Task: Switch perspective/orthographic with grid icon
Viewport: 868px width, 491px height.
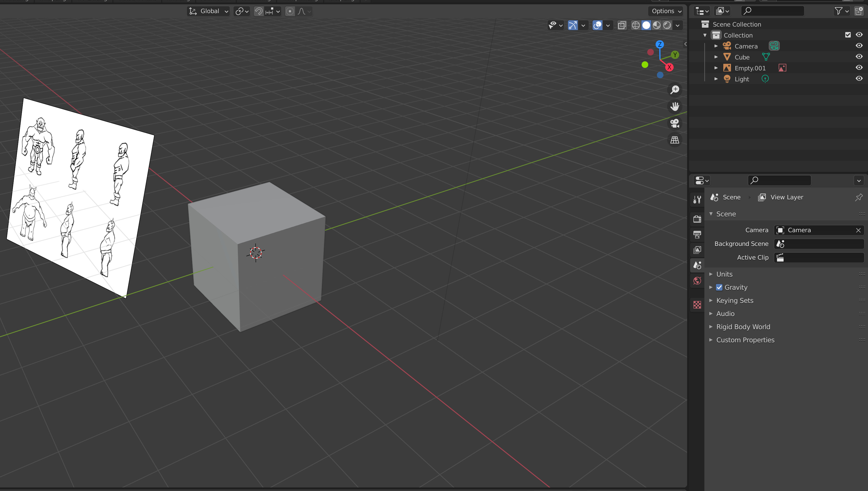Action: 675,140
